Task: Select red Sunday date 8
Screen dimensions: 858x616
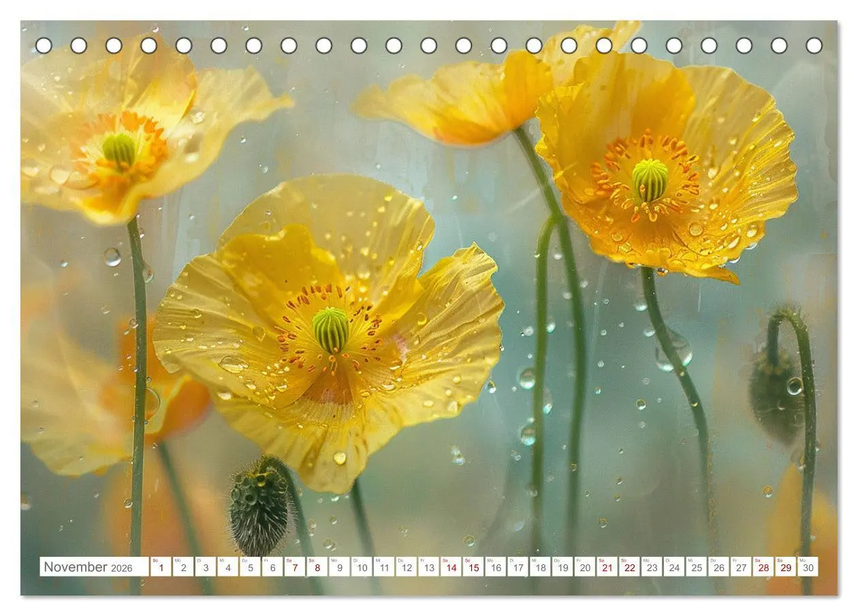Action: [317, 566]
